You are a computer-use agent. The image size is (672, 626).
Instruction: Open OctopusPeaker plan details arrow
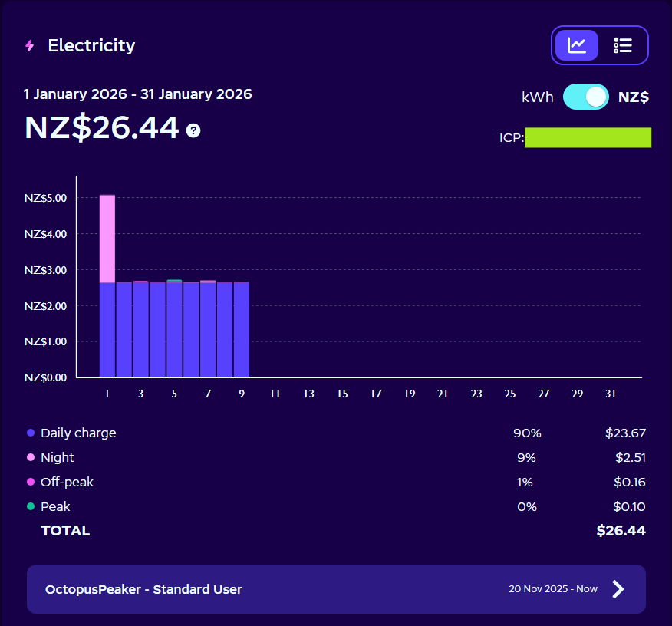pos(618,589)
